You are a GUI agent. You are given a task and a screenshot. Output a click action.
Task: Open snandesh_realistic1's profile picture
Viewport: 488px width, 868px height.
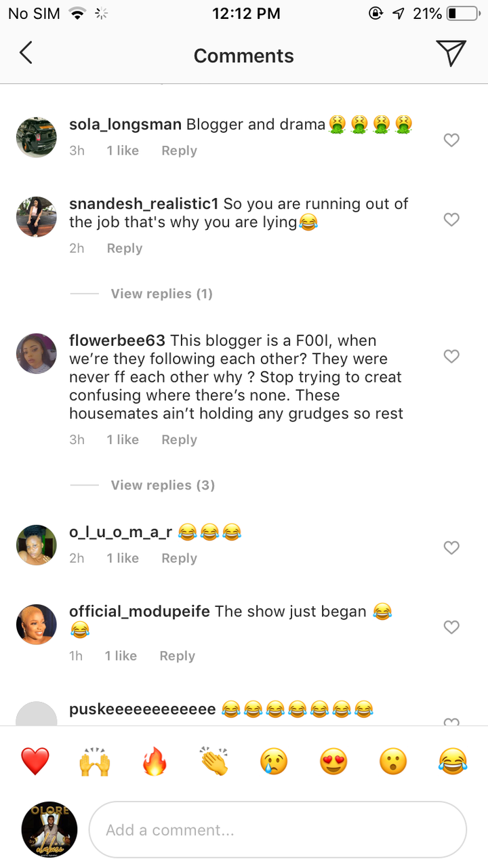point(37,217)
